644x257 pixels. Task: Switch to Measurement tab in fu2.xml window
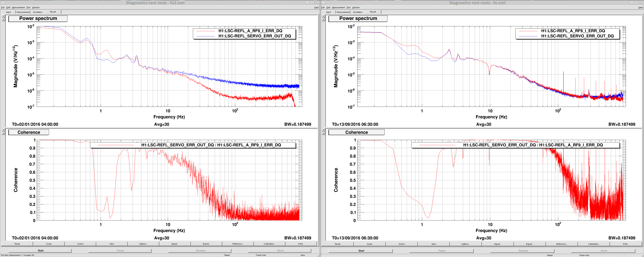click(23, 12)
